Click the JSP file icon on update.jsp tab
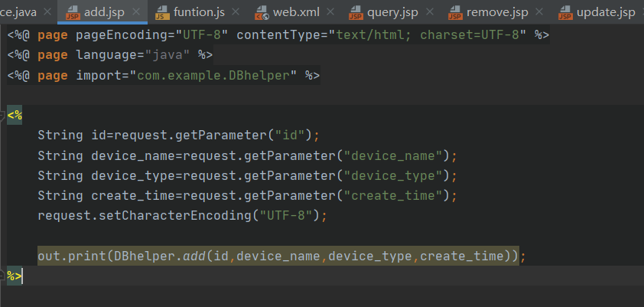The width and height of the screenshot is (644, 307). [565, 13]
